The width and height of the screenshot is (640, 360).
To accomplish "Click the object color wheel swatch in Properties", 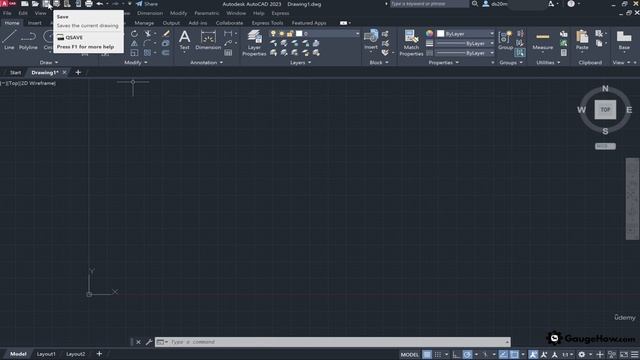I will coord(429,33).
